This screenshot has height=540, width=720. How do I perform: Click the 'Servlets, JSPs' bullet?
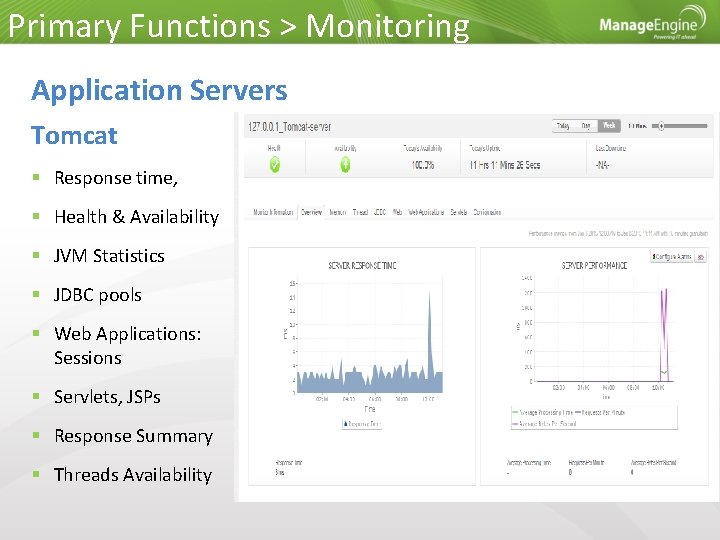[107, 397]
